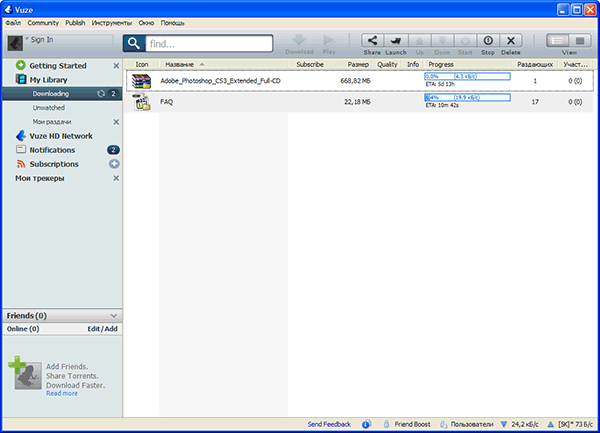Open the Помощь menu
The image size is (600, 433).
pos(172,23)
